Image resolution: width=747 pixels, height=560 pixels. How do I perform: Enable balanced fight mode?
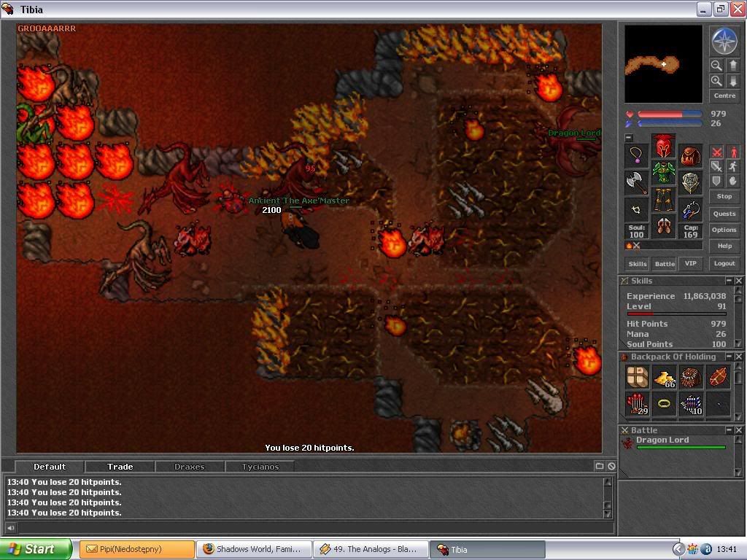click(x=716, y=166)
